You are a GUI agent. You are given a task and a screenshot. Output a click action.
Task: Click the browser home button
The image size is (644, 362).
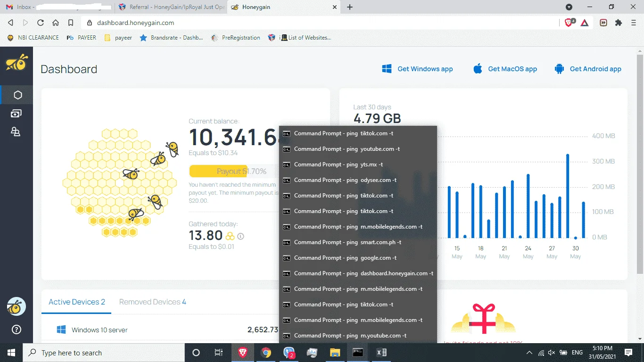tap(56, 23)
